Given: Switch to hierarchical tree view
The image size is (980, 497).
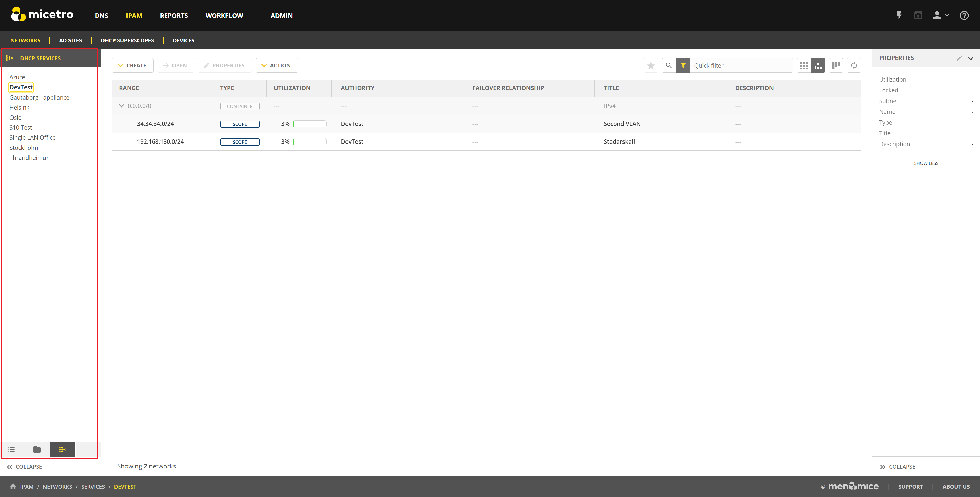Looking at the screenshot, I should pos(818,65).
